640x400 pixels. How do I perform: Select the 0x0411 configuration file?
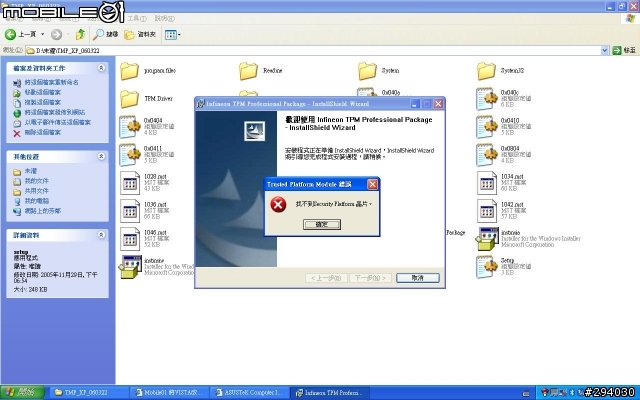(x=147, y=154)
